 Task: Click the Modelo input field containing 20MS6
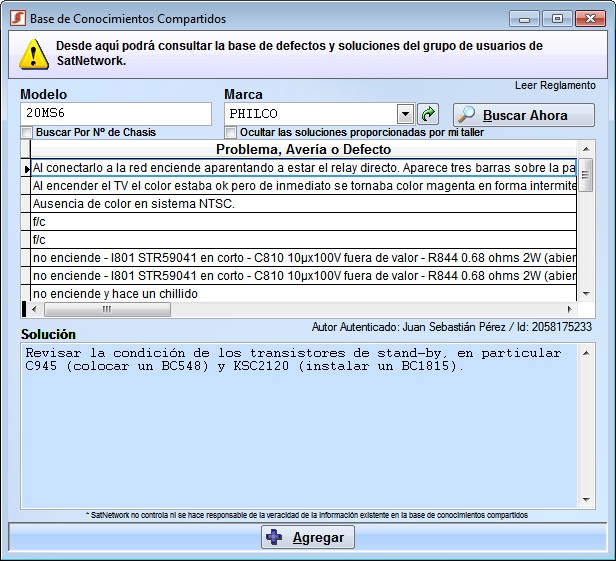tap(116, 114)
